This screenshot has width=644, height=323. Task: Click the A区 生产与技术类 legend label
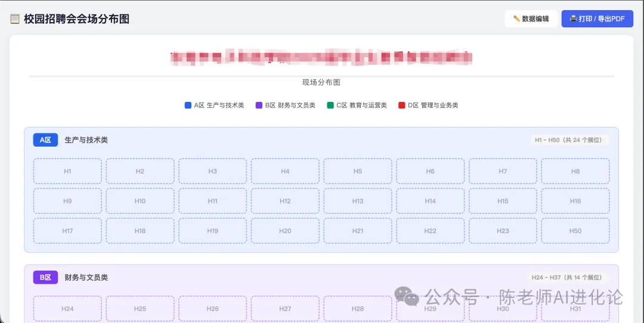tap(219, 105)
